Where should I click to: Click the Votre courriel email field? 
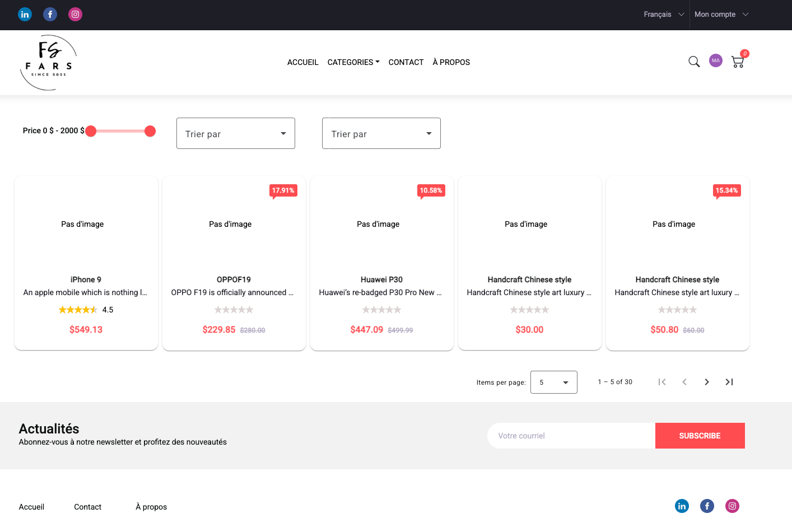571,436
